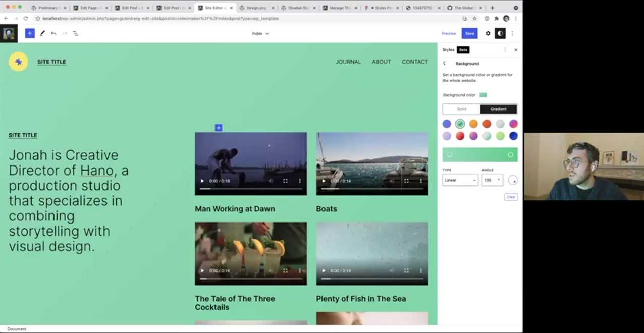Switch to Solid background mode
The image size is (644, 333).
coord(461,109)
